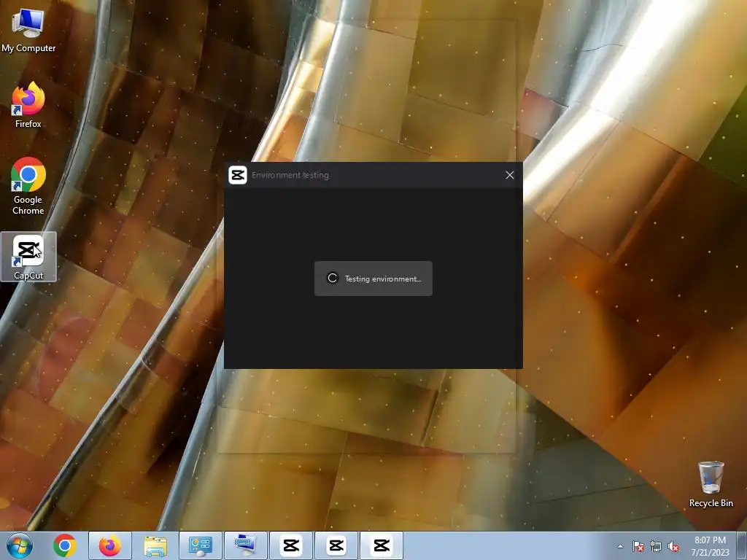Image resolution: width=747 pixels, height=560 pixels.
Task: Click the CapCut logo in dialog title
Action: point(238,175)
